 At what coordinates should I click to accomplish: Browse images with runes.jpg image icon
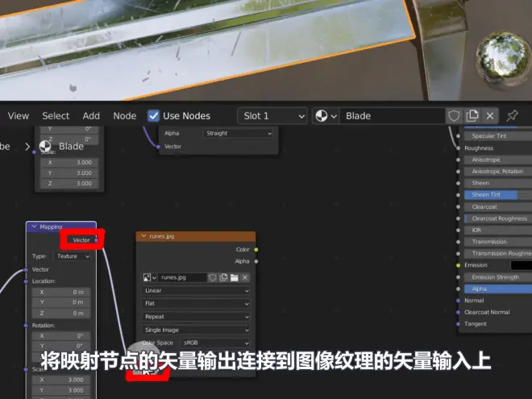149,277
